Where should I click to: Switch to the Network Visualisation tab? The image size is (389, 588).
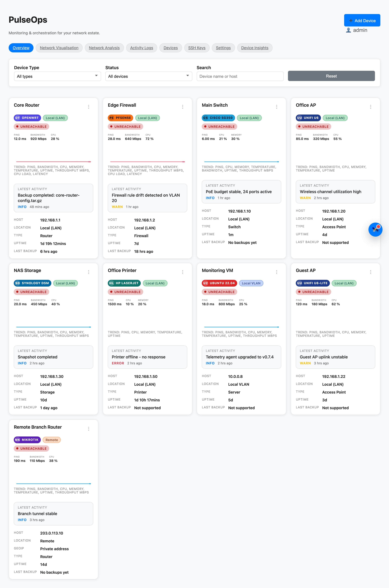59,48
